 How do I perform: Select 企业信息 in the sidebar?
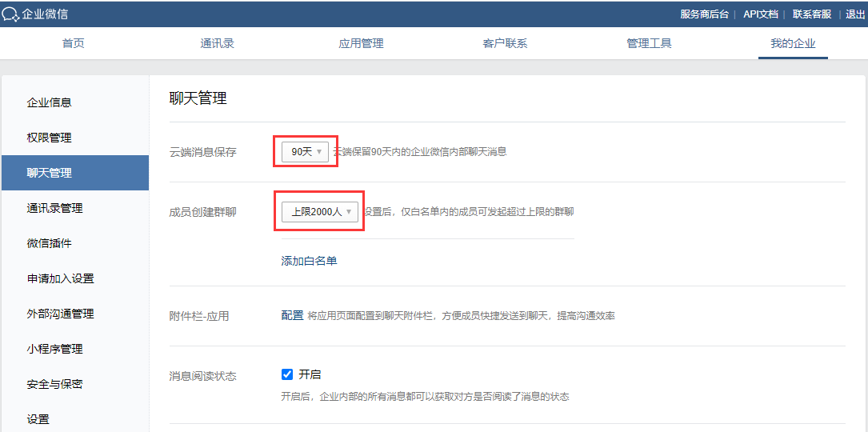point(50,102)
